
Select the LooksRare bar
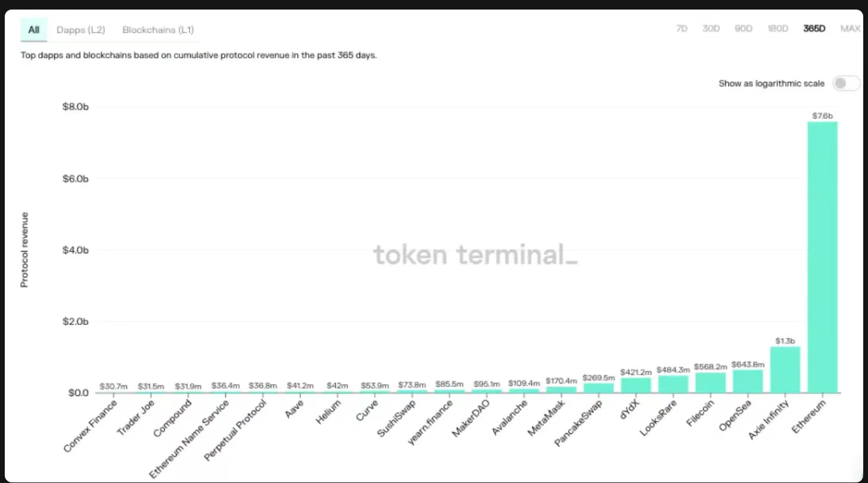click(673, 385)
